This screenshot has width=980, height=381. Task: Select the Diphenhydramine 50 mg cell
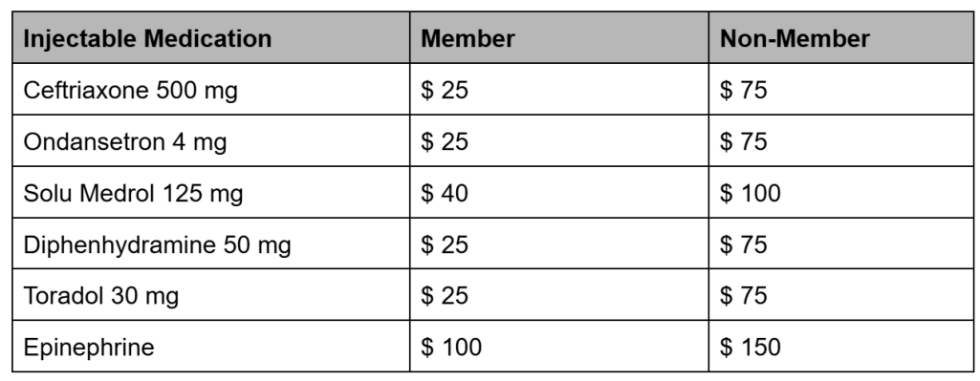pos(210,243)
